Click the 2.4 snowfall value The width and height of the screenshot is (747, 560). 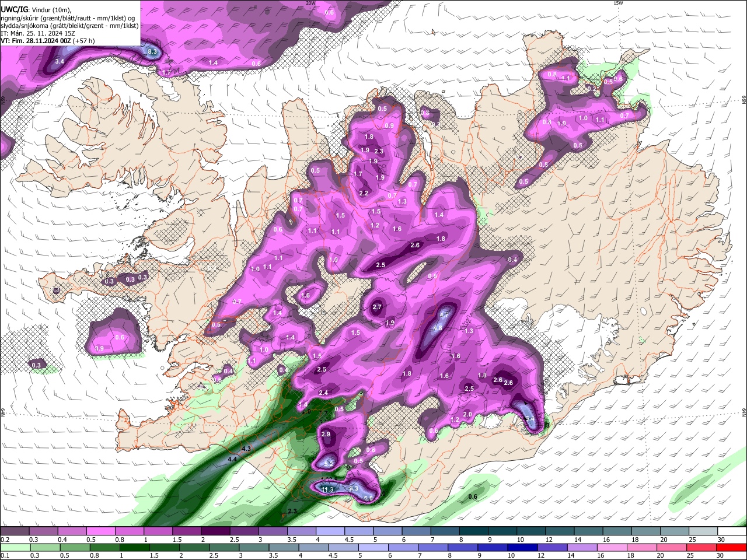pos(323,393)
